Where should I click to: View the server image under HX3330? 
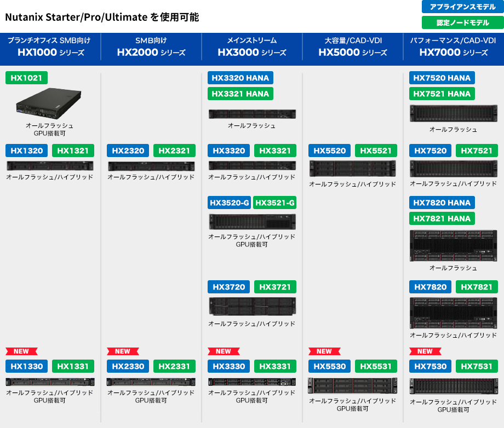point(252,382)
